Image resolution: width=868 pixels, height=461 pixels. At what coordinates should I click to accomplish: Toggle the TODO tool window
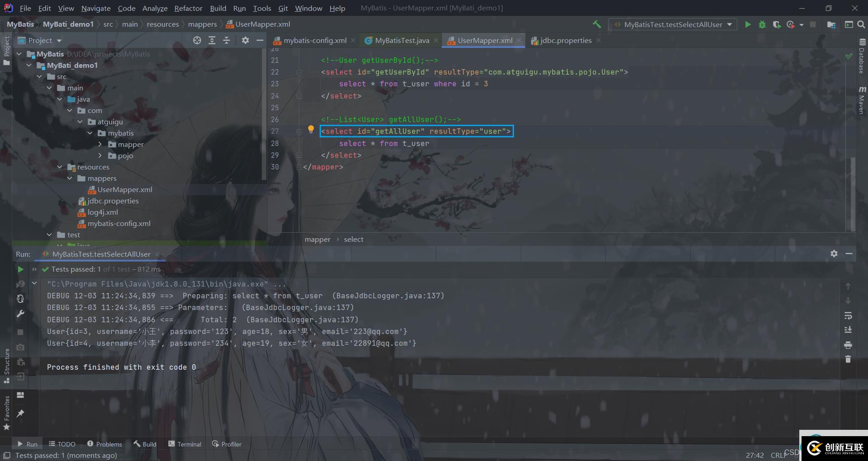pos(62,444)
